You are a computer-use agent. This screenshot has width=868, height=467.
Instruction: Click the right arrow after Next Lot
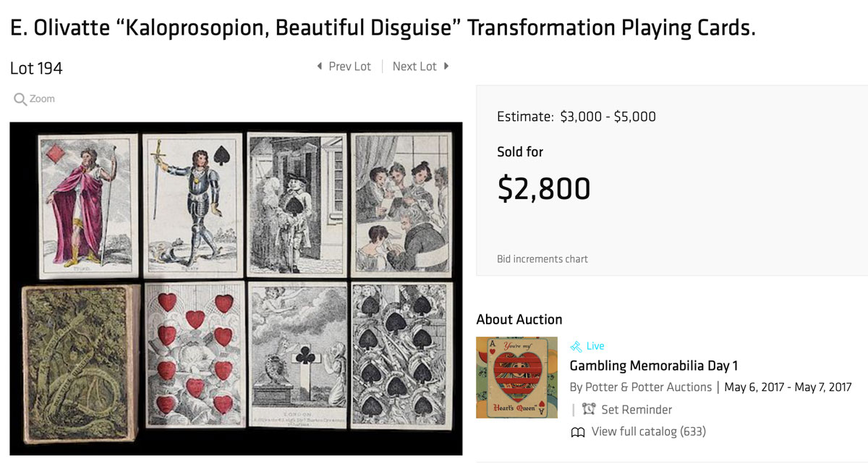click(x=446, y=67)
